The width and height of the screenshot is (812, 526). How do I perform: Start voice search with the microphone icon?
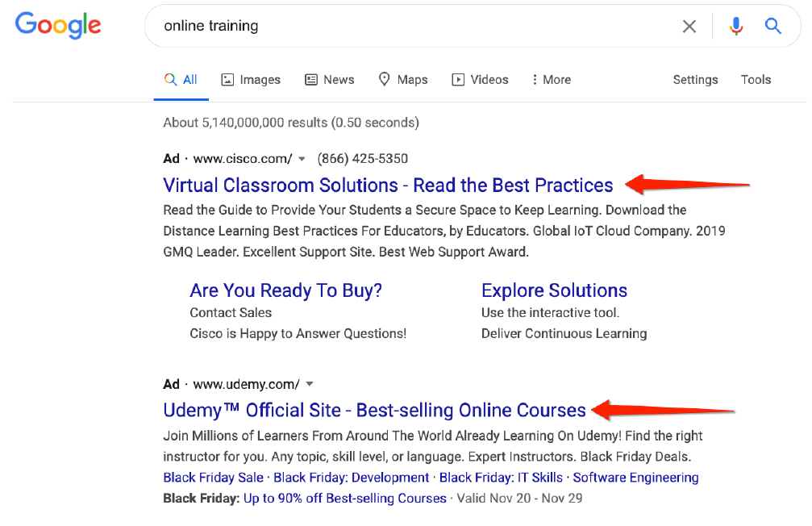coord(736,26)
